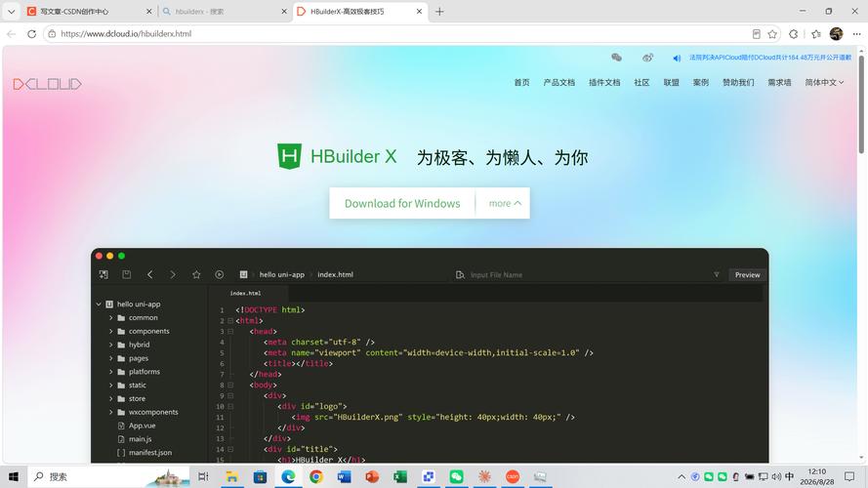Open 插件文档 in the navigation
Viewport: 868px width, 488px height.
(604, 82)
